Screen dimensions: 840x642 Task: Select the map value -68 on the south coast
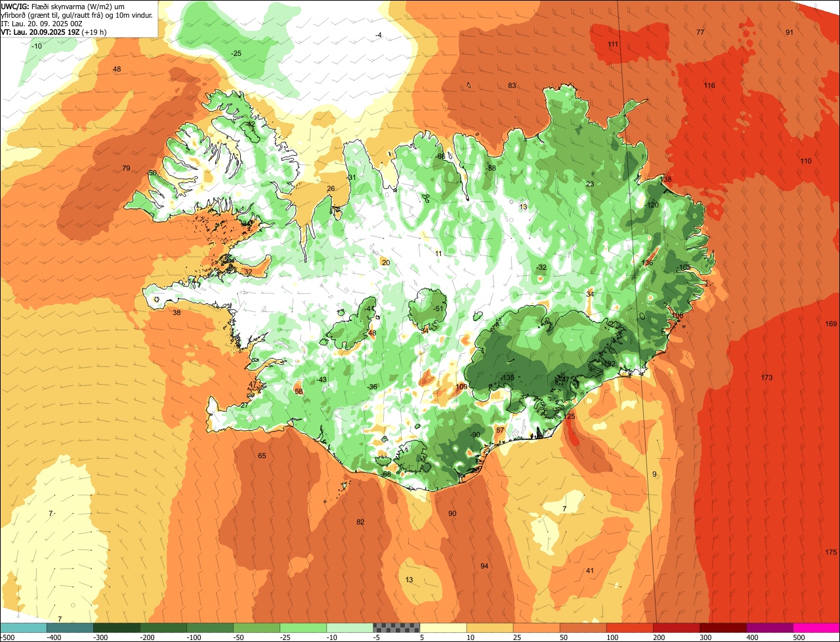(x=386, y=475)
